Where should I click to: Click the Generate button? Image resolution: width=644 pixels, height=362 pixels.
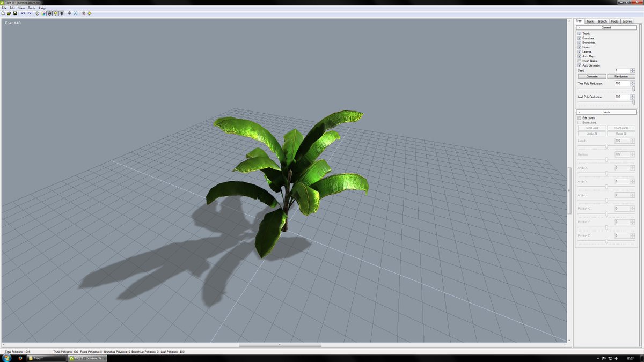point(592,76)
